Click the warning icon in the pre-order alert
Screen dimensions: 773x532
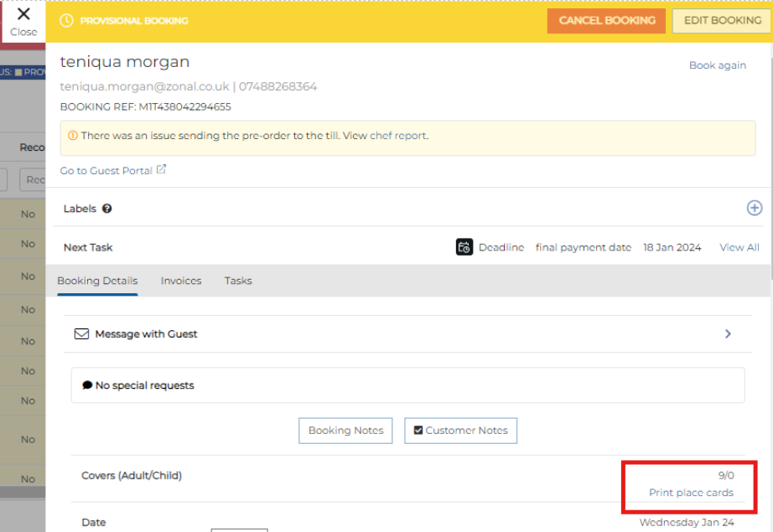[x=73, y=136]
